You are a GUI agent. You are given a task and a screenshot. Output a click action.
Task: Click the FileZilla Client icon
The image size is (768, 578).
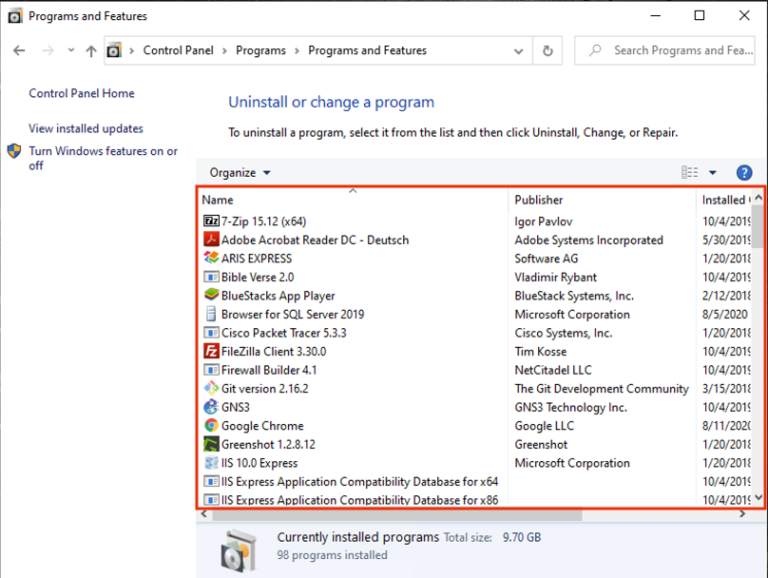coord(211,351)
